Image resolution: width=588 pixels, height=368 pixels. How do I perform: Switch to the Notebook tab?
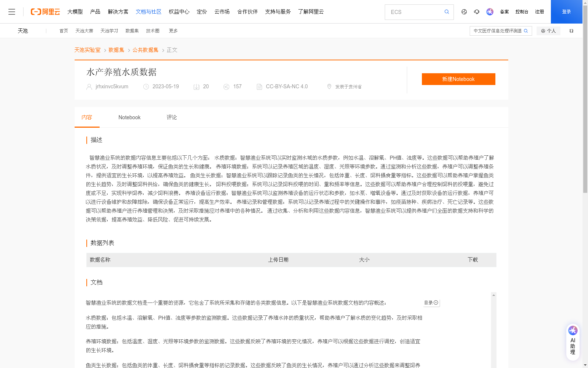[129, 117]
